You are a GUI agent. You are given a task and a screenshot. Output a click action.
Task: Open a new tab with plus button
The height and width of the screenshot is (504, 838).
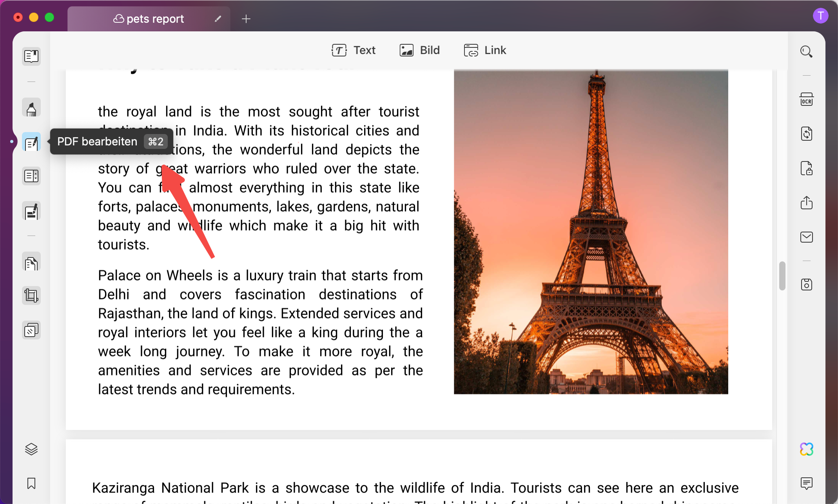[x=246, y=19]
